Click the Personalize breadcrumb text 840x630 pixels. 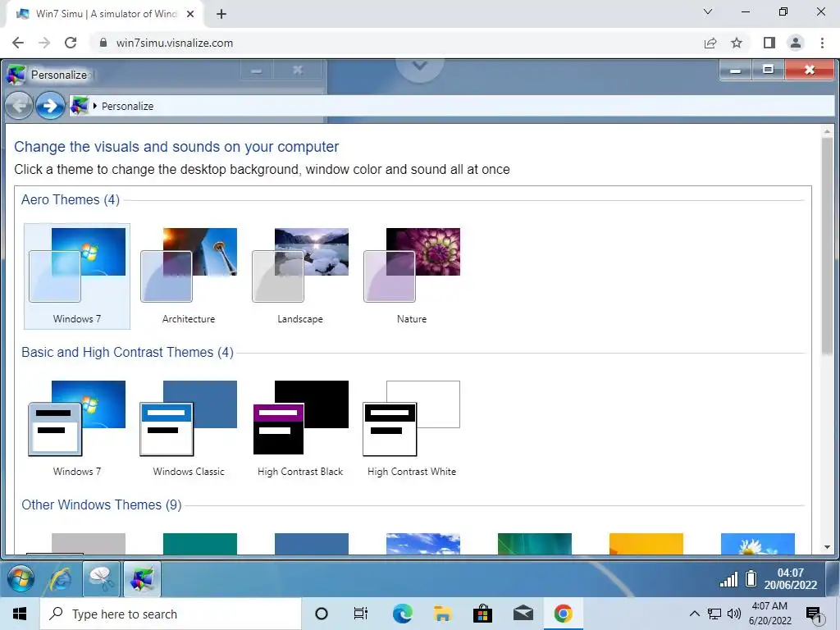[x=127, y=106]
